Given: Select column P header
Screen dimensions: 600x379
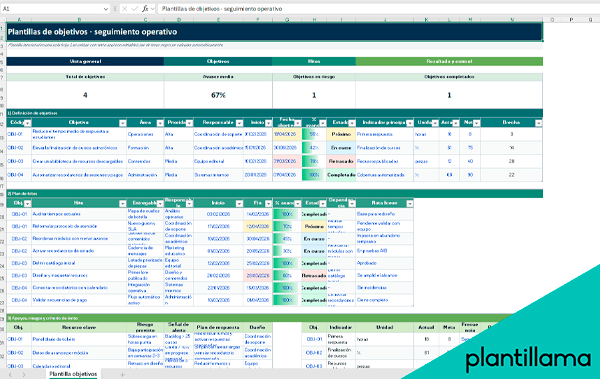Looking at the screenshot, I should 571,20.
